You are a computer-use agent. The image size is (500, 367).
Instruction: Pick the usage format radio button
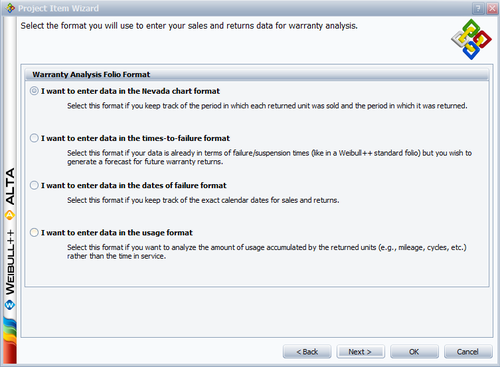pos(34,232)
